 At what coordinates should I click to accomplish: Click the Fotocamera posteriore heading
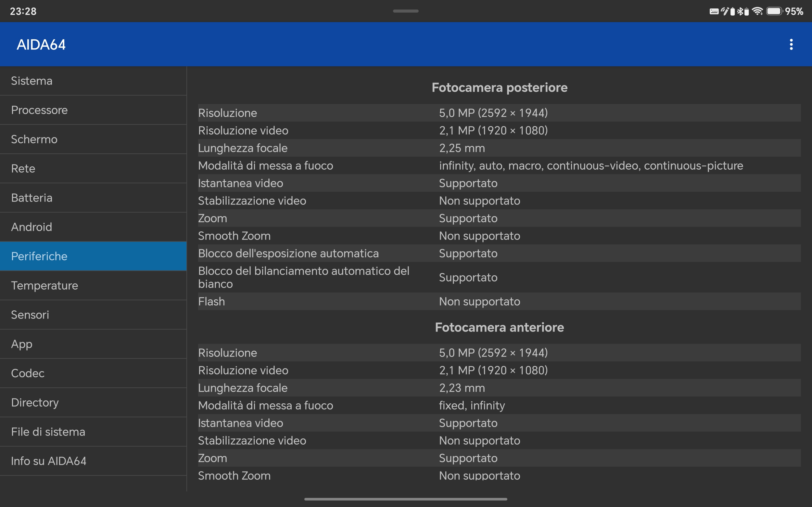coord(499,87)
